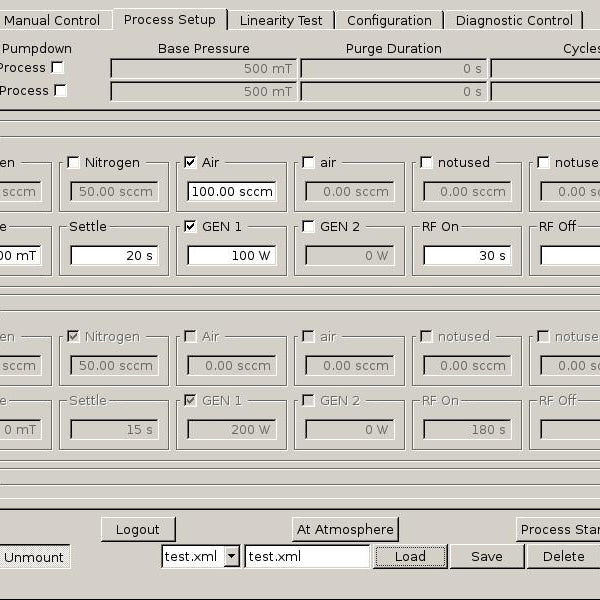This screenshot has width=600, height=600.
Task: Go to the Diagnostic Control tab
Action: tap(514, 20)
